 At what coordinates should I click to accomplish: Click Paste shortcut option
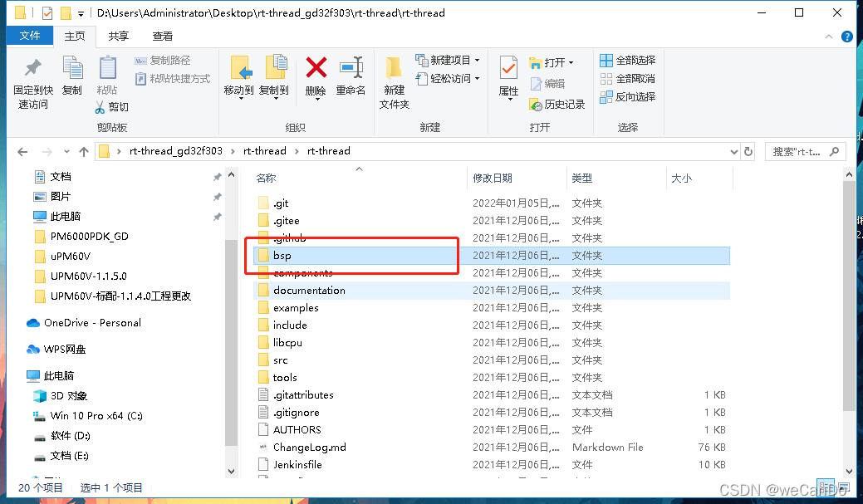172,79
